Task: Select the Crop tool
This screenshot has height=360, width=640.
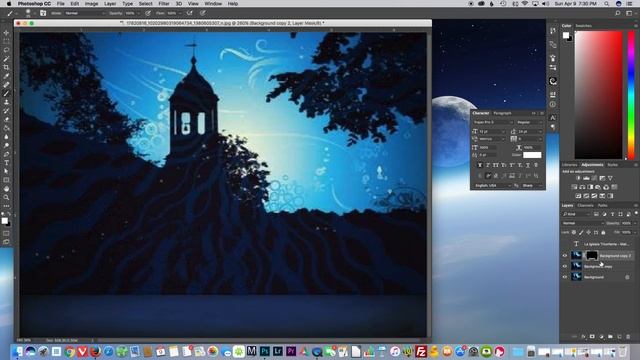Action: coord(6,67)
